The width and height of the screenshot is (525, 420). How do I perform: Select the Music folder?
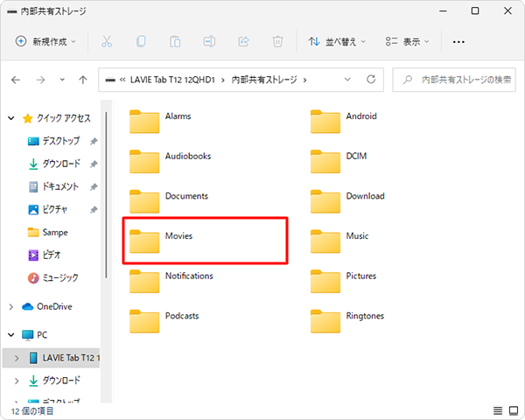pyautogui.click(x=339, y=241)
